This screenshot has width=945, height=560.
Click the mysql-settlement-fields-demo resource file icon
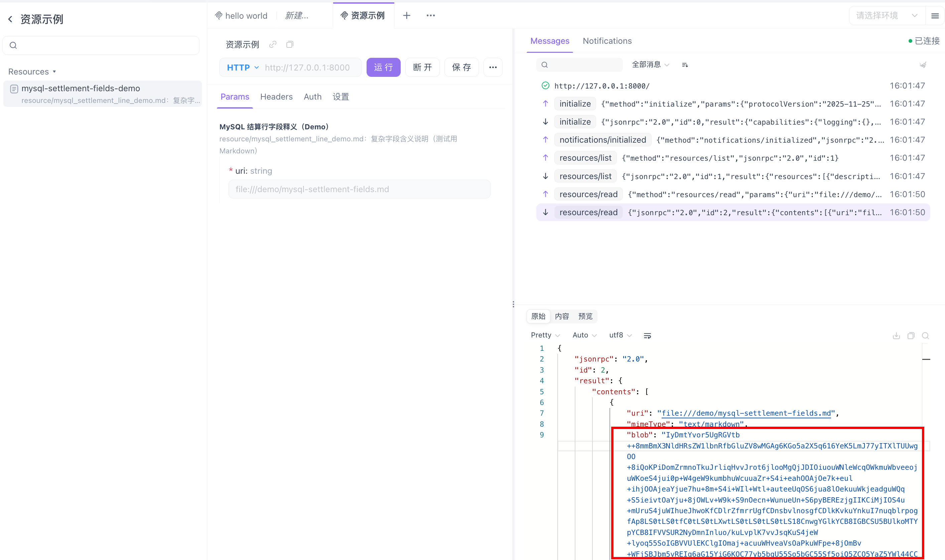tap(14, 89)
